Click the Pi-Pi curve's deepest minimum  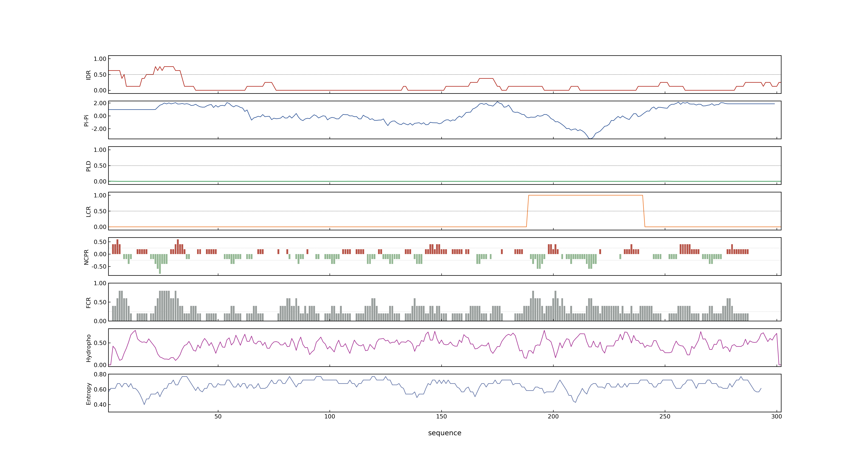tap(590, 138)
